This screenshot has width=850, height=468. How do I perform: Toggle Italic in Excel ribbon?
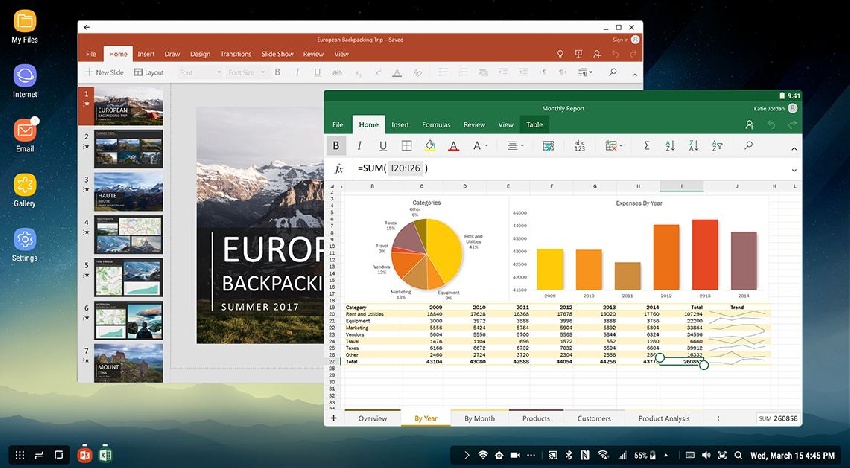(360, 146)
